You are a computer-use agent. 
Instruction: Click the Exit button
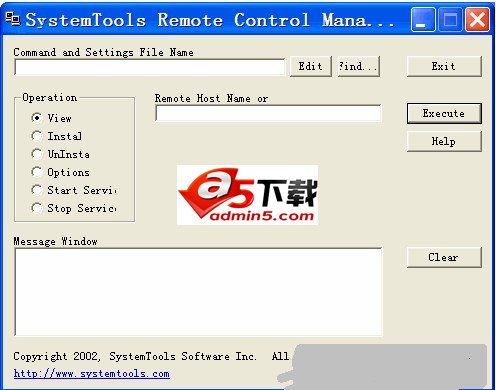(444, 66)
